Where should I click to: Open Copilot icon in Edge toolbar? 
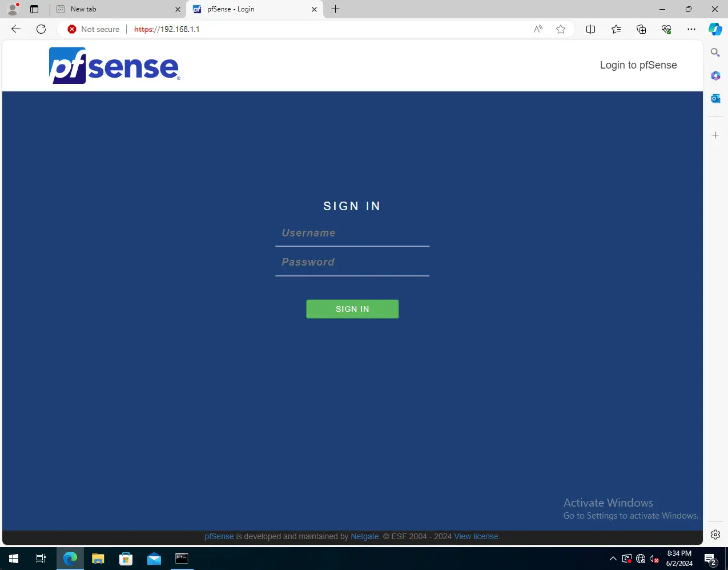click(715, 29)
